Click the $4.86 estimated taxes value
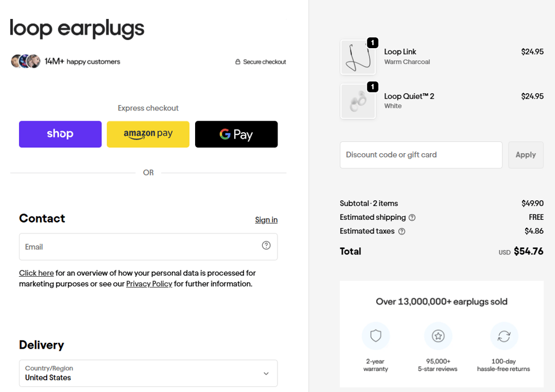The height and width of the screenshot is (392, 555). point(534,231)
